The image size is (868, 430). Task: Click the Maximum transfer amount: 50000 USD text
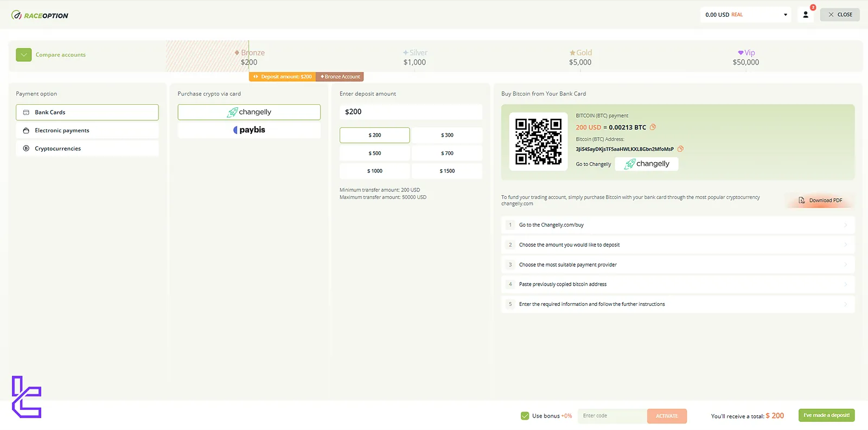(383, 197)
